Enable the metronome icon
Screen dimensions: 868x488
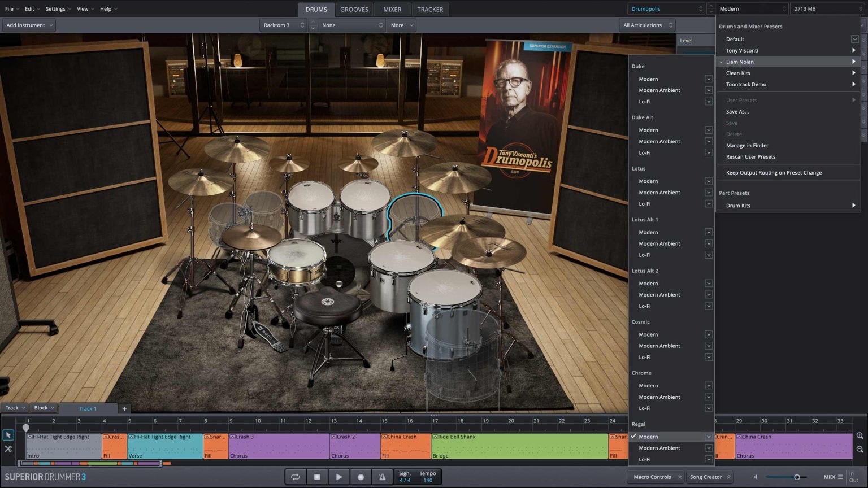tap(383, 477)
